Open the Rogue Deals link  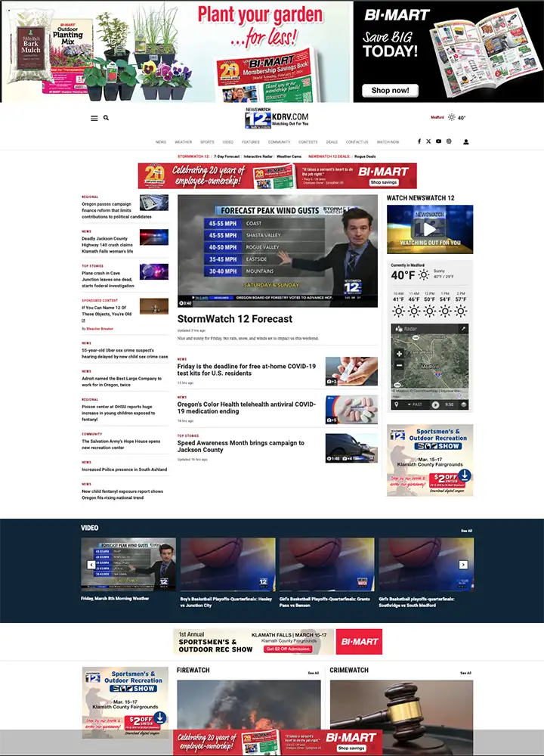click(x=365, y=156)
